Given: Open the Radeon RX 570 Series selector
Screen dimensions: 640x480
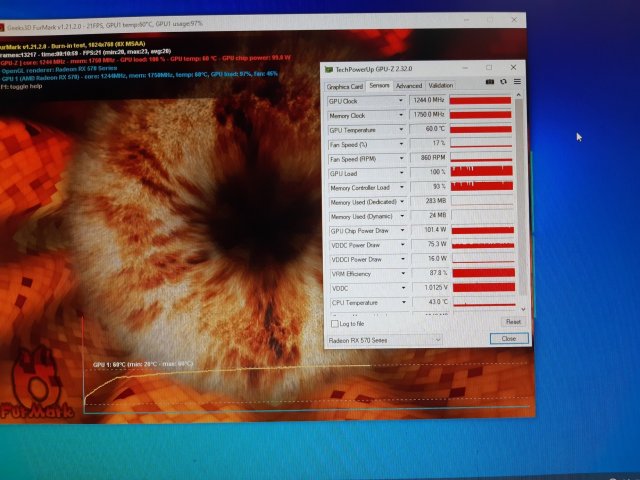Looking at the screenshot, I should coord(384,340).
